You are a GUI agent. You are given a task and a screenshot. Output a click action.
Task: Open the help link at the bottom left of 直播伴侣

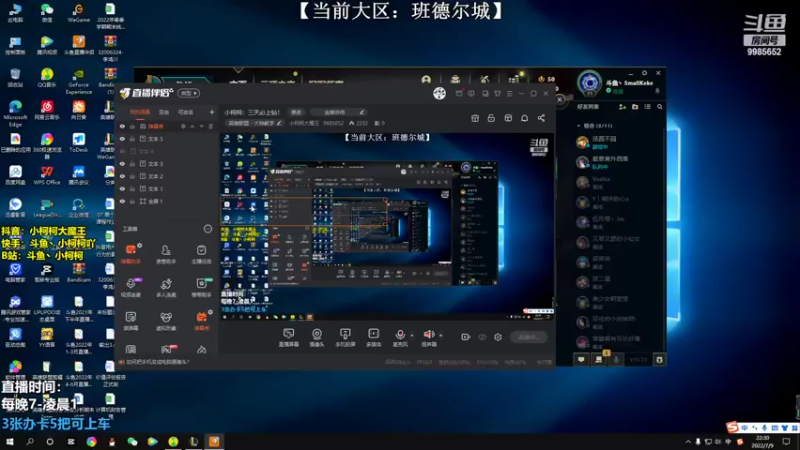tap(158, 362)
